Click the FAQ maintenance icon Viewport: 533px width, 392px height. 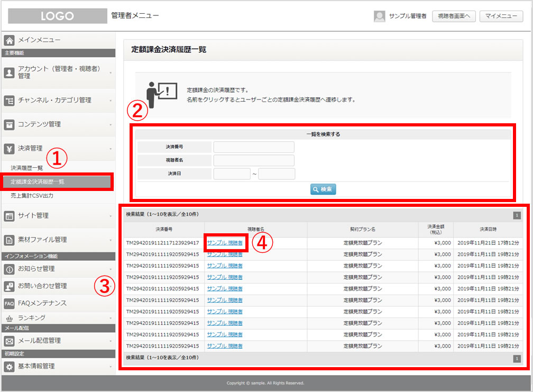pyautogui.click(x=9, y=303)
